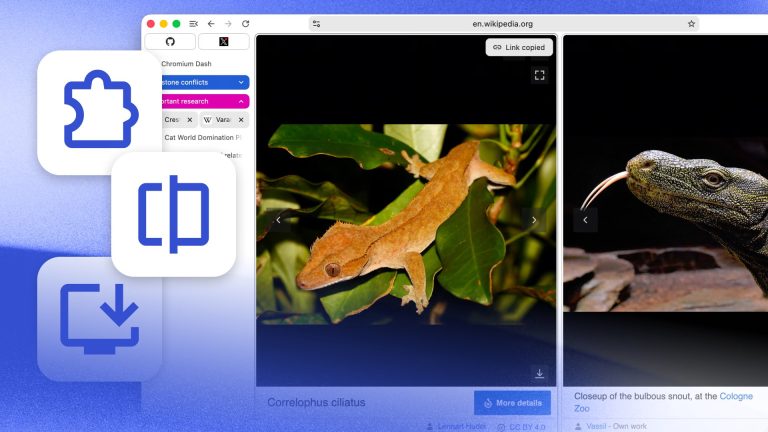Image resolution: width=768 pixels, height=432 pixels.
Task: Open the X pinned tab
Action: tap(223, 42)
